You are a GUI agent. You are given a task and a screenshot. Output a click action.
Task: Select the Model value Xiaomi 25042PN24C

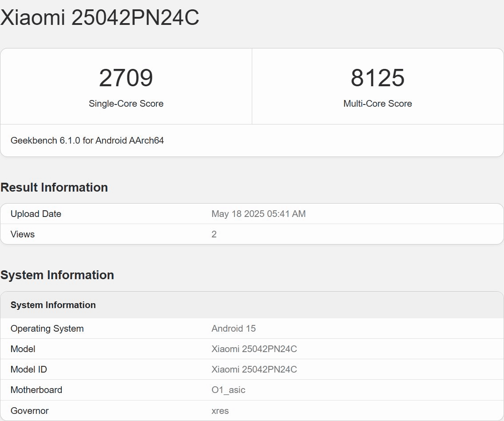254,349
